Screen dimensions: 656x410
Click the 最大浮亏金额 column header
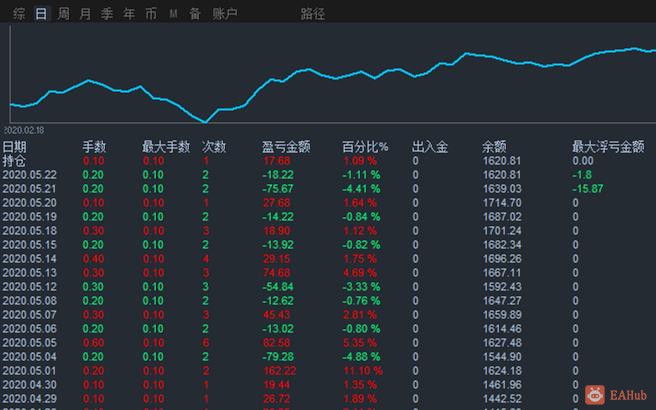(x=608, y=147)
